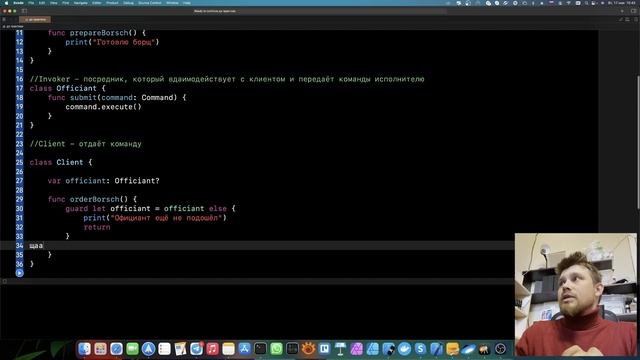The image size is (640, 360).
Task: Click 'func orderBorsch()' on line 29
Action: 88,199
